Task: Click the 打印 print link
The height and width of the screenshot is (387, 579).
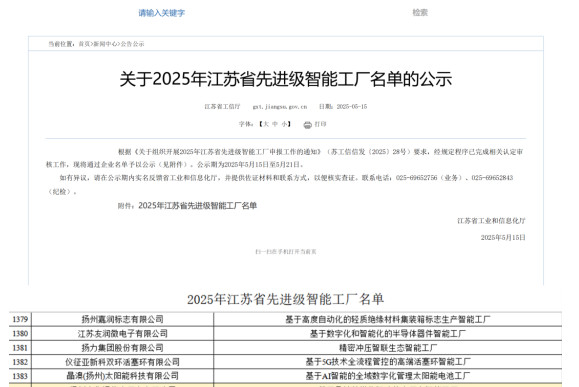Action: click(320, 124)
